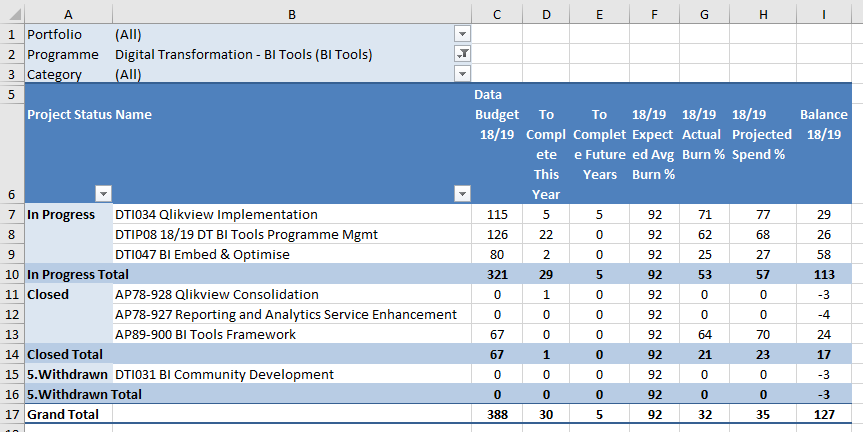This screenshot has width=863, height=432.
Task: Click the select-all corner of the sheet
Action: 12,13
